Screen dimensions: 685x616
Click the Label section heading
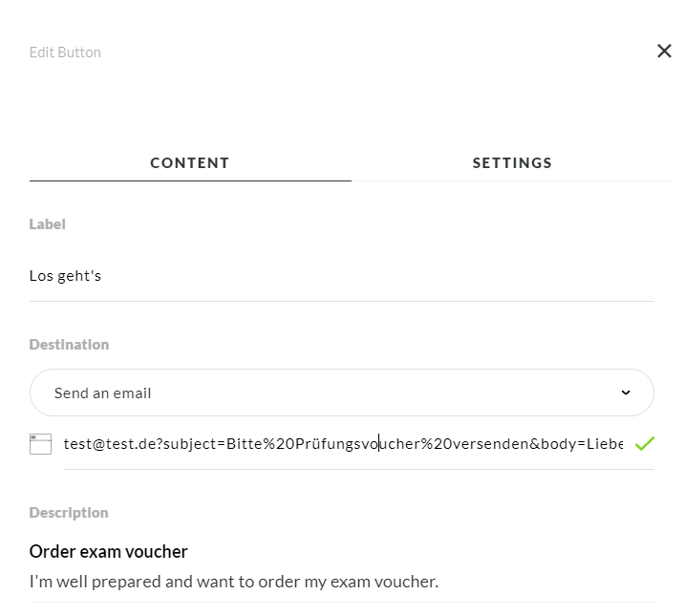(47, 224)
